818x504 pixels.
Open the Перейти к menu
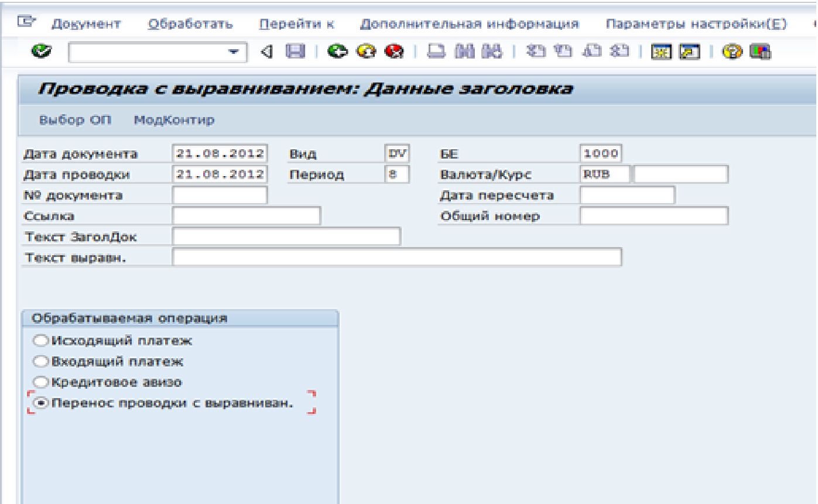click(x=296, y=24)
